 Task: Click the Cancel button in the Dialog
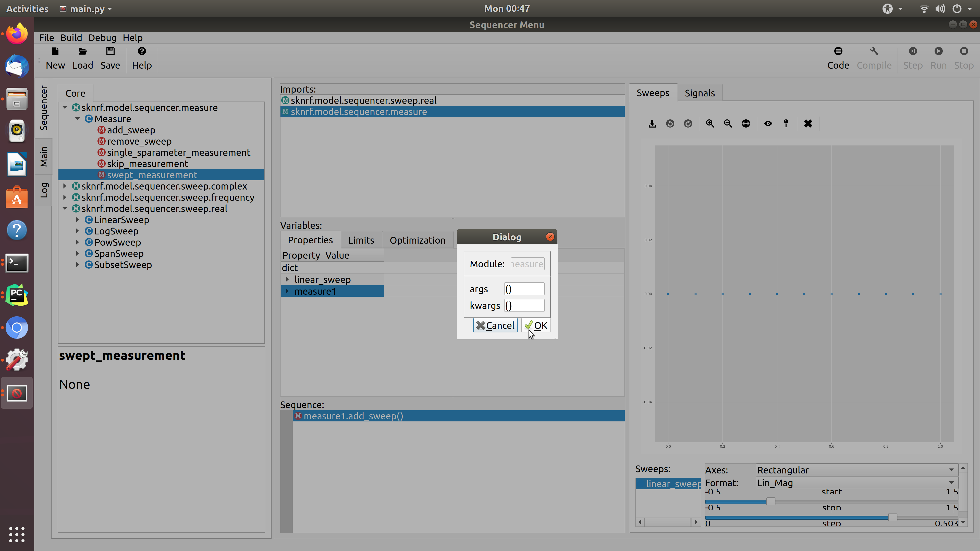[x=495, y=325]
